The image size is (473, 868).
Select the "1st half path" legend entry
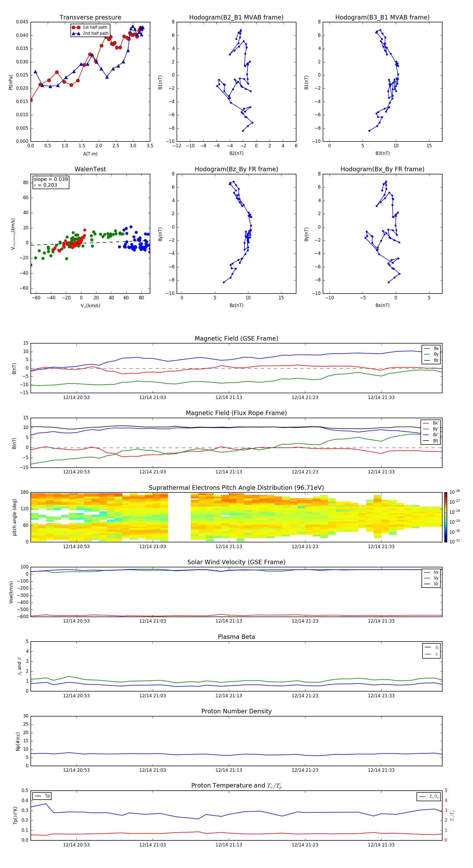click(x=90, y=27)
